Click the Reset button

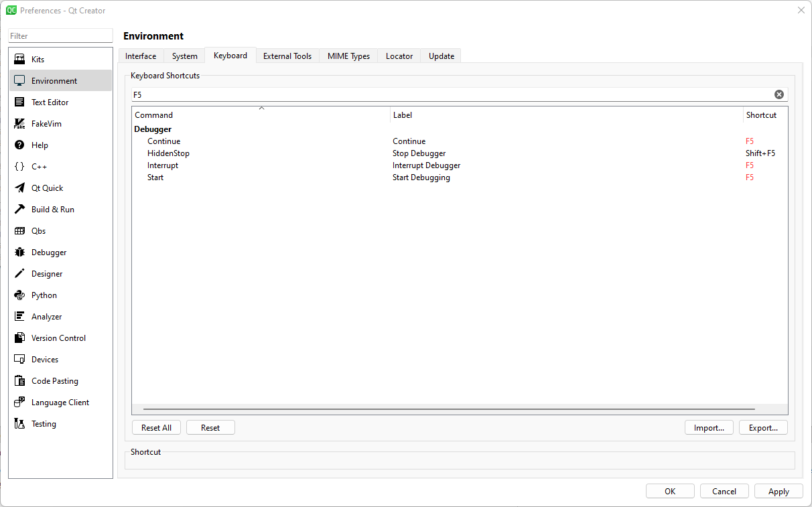tap(210, 428)
